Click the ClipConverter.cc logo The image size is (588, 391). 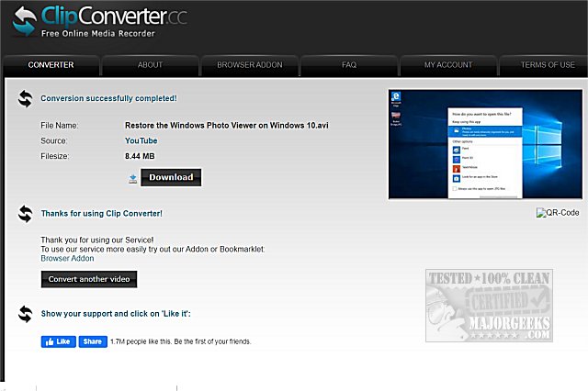(100, 20)
